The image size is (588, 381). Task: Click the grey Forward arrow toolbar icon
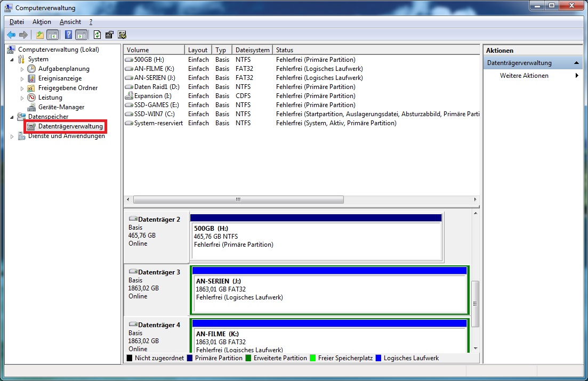click(23, 35)
